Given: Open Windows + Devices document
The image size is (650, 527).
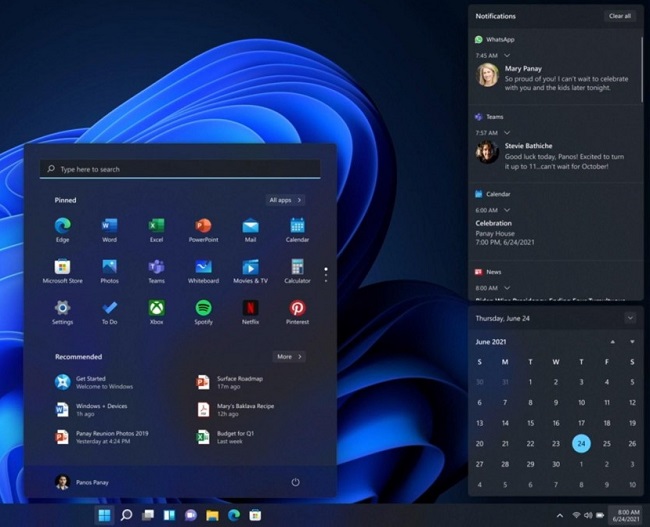Looking at the screenshot, I should click(92, 410).
